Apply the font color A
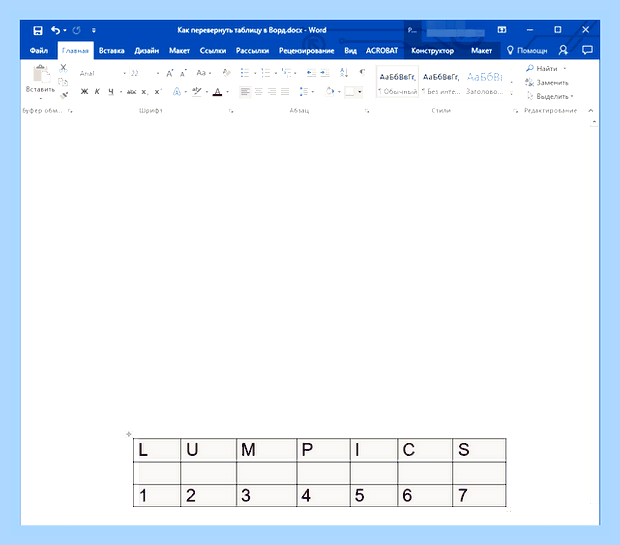Viewport: 620px width, 545px height. [x=217, y=92]
